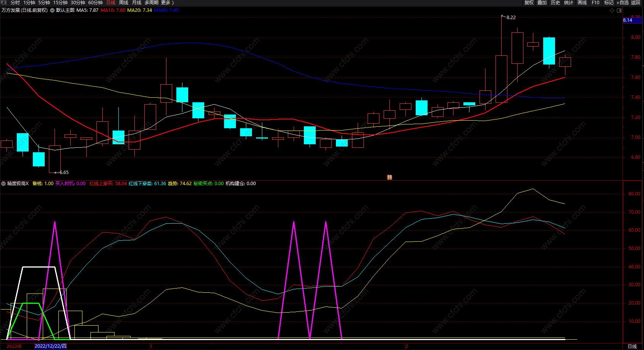Click the 秘密买点: 0.00 label
This screenshot has height=350, width=644.
click(209, 184)
